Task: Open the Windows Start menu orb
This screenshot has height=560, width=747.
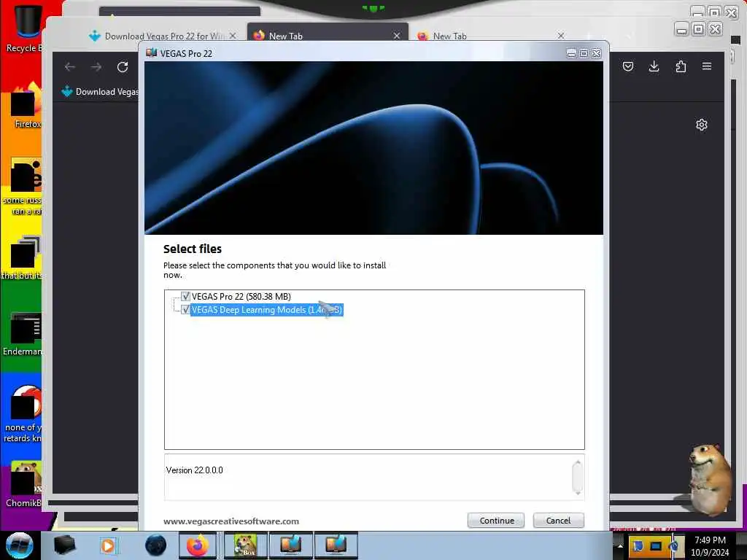Action: (x=20, y=545)
